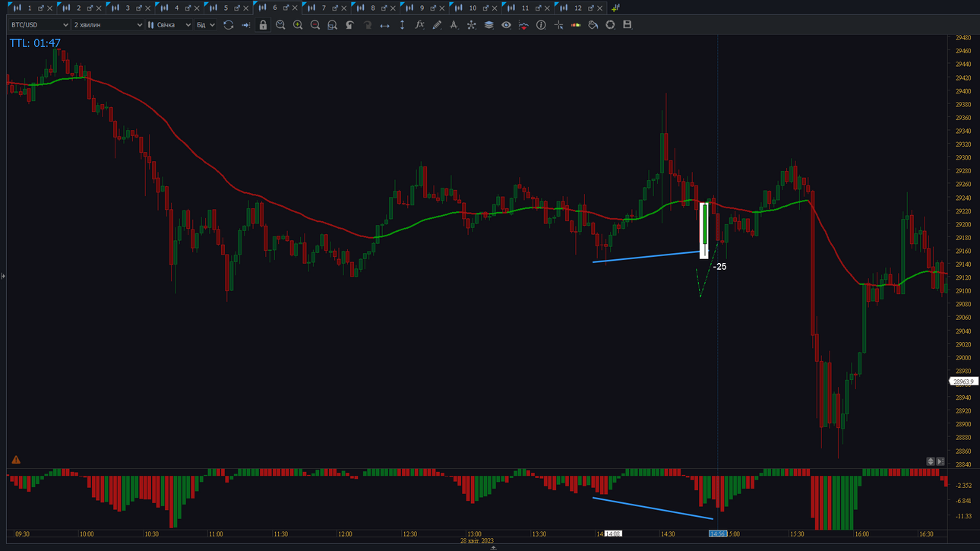980x551 pixels.
Task: Toggle visibility with the eye icon
Action: 506,25
